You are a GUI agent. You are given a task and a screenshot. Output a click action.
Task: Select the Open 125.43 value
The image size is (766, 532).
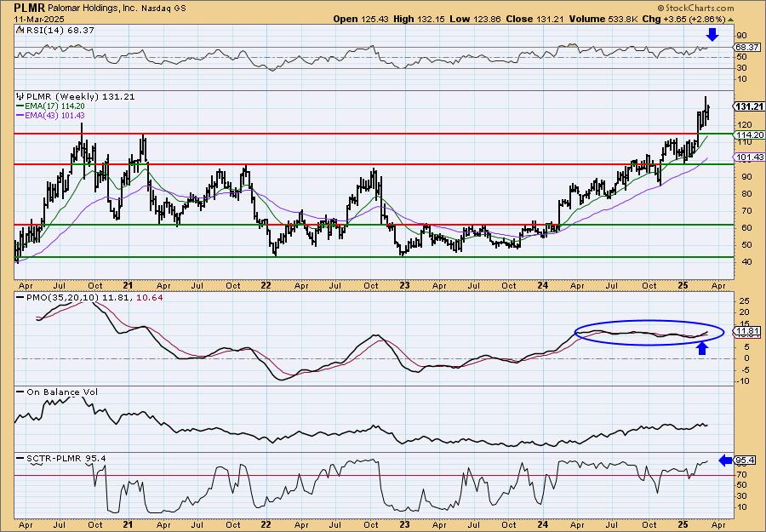point(360,19)
